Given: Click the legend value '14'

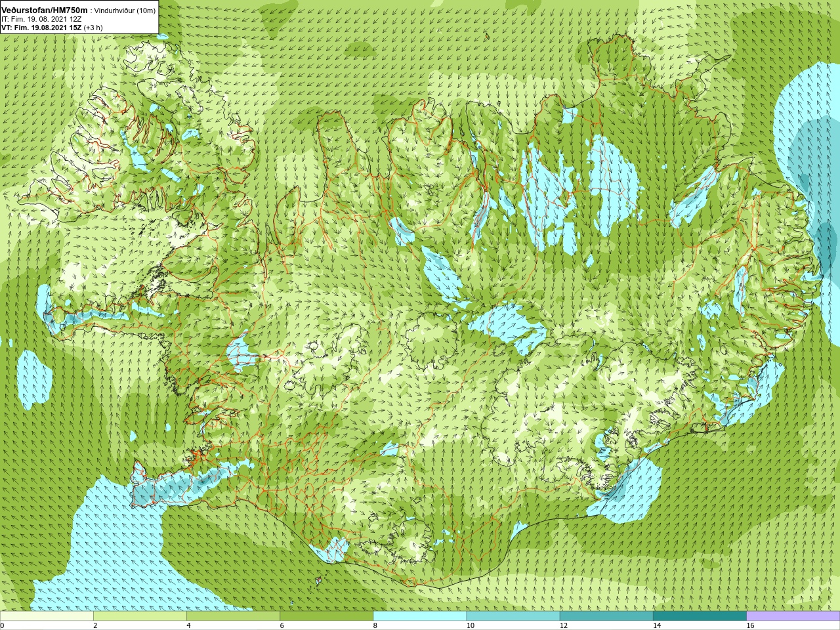Looking at the screenshot, I should pos(657,625).
